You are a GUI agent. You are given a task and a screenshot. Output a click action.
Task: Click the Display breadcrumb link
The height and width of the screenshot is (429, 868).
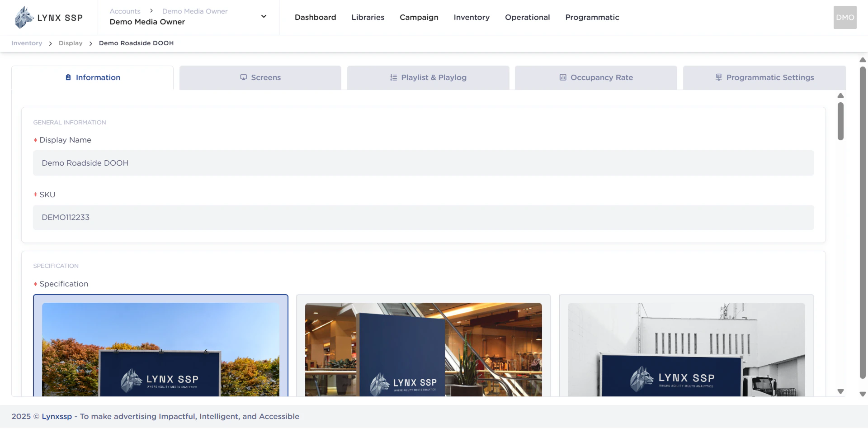pyautogui.click(x=71, y=43)
